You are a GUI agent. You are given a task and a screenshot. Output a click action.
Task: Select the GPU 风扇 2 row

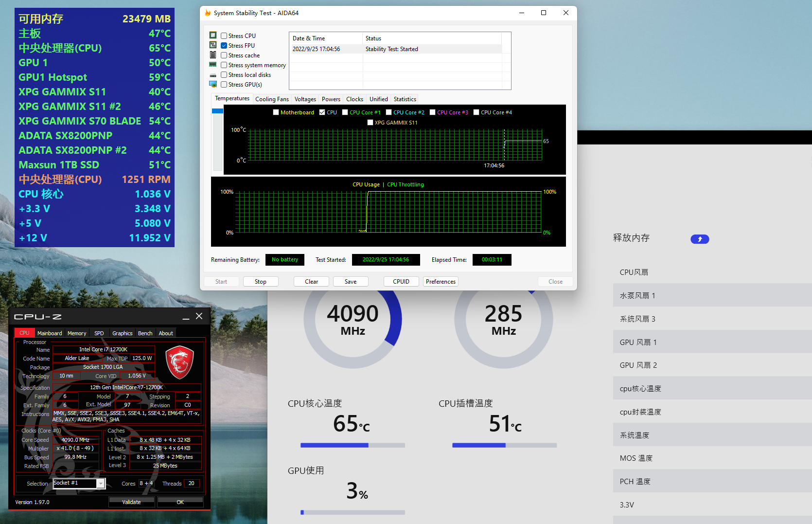(712, 365)
